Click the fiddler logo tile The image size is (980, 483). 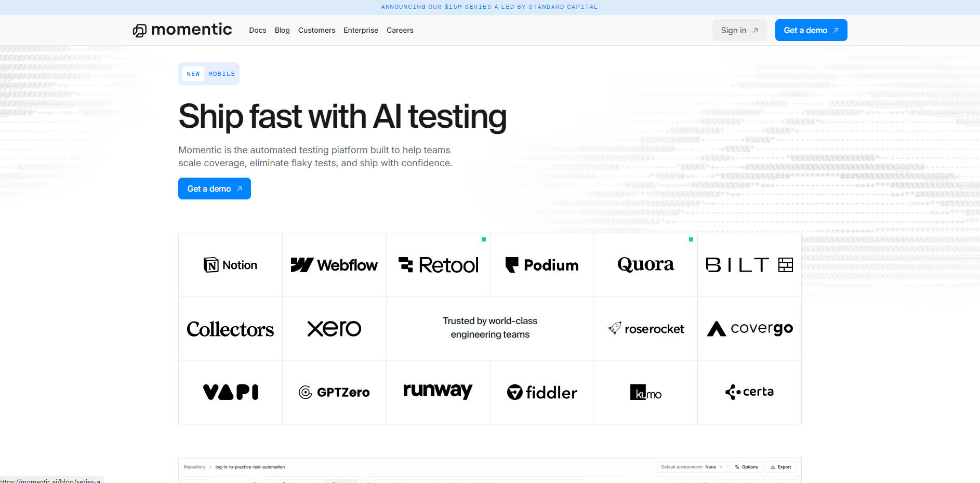pyautogui.click(x=542, y=392)
